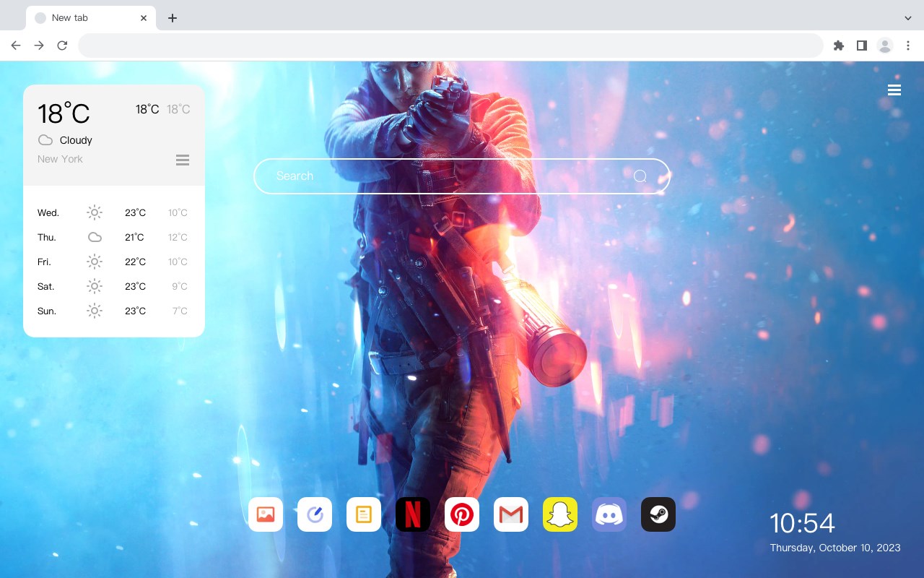The width and height of the screenshot is (924, 578).
Task: Click Thursday's cloud forecast icon
Action: 95,237
